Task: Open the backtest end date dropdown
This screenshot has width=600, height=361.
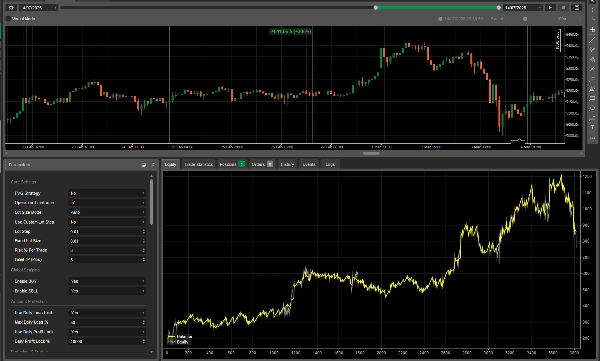Action: (x=523, y=7)
